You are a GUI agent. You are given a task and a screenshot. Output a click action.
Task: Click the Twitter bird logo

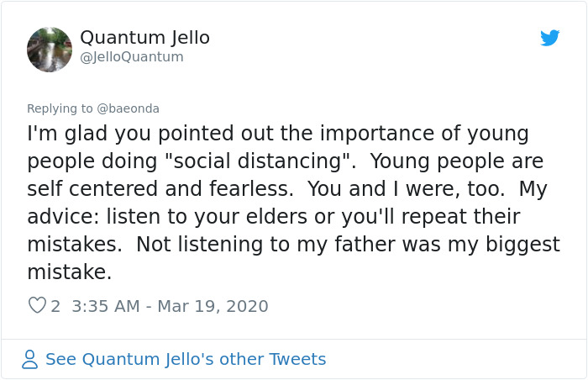point(549,39)
